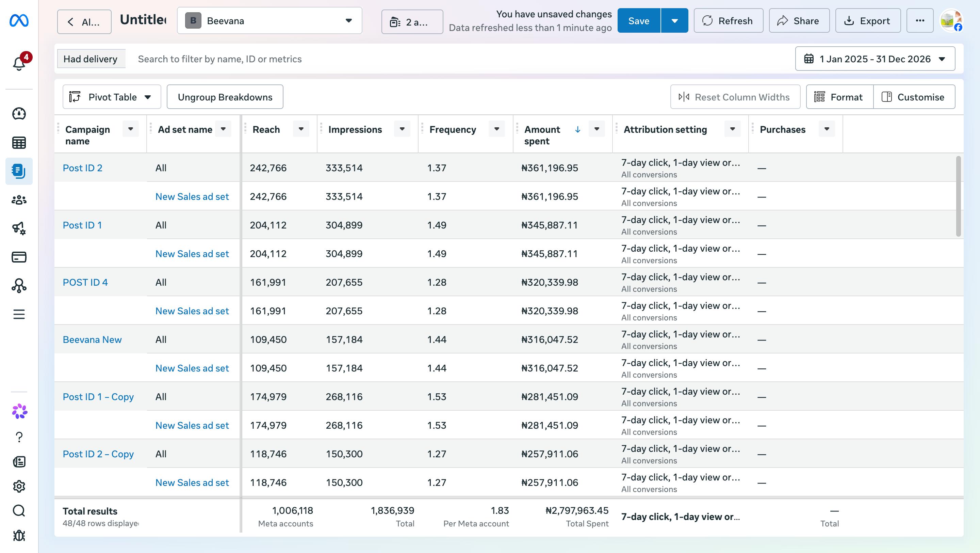Screen dimensions: 980x553
Task: Open the Post ID 2 – Copy campaign
Action: 98,454
